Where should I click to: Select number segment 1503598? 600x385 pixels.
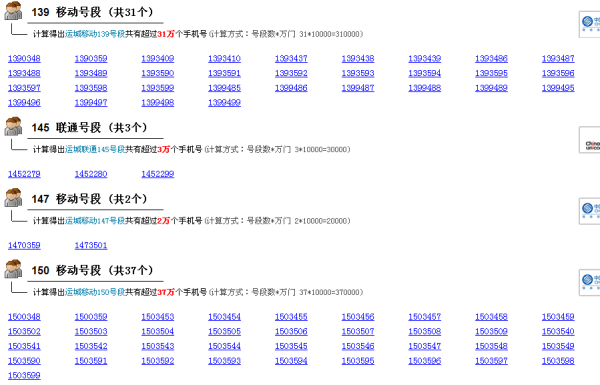coord(558,361)
